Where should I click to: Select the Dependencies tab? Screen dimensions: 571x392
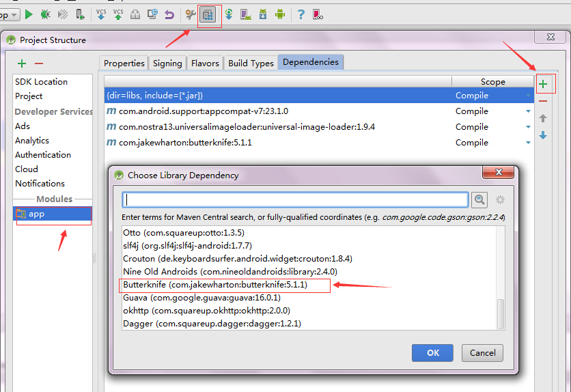click(311, 62)
